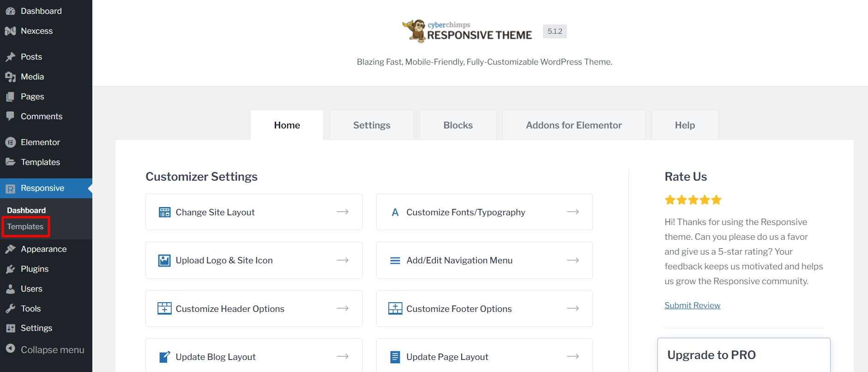Click the Pages icon in sidebar
This screenshot has width=868, height=372.
tap(10, 97)
